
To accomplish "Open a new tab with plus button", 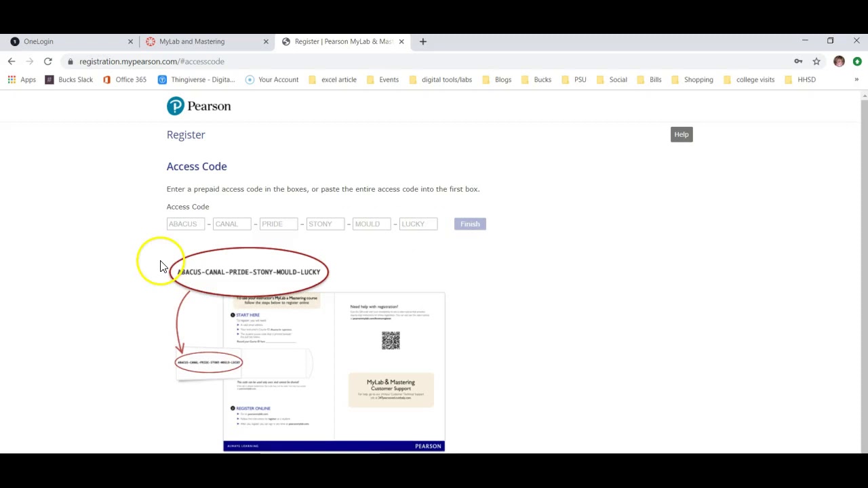I will click(x=423, y=41).
